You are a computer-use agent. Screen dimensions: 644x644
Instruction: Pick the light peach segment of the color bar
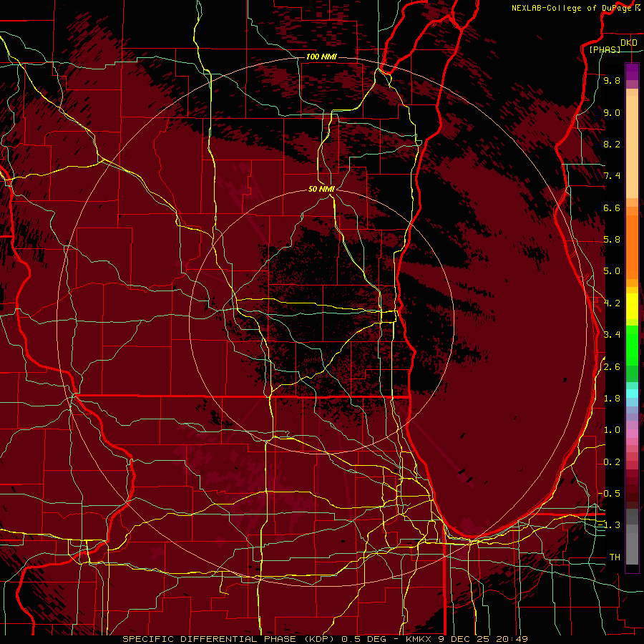[632, 147]
